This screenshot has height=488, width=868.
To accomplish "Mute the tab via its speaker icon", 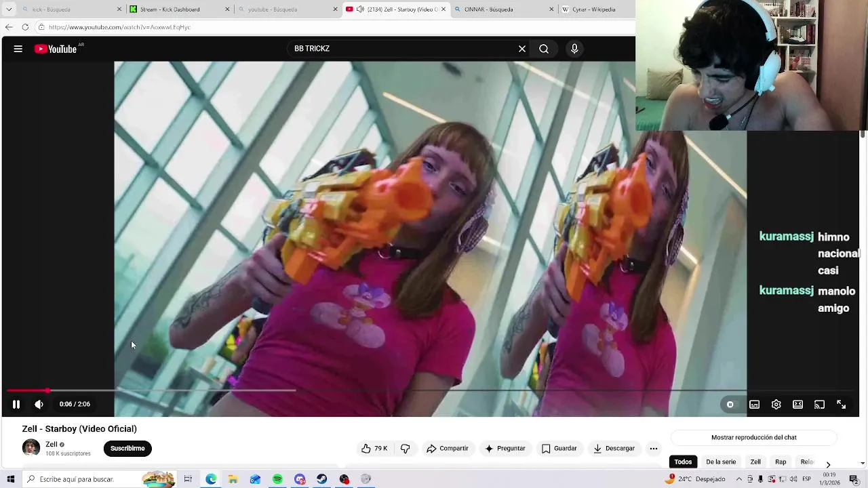I will [360, 9].
